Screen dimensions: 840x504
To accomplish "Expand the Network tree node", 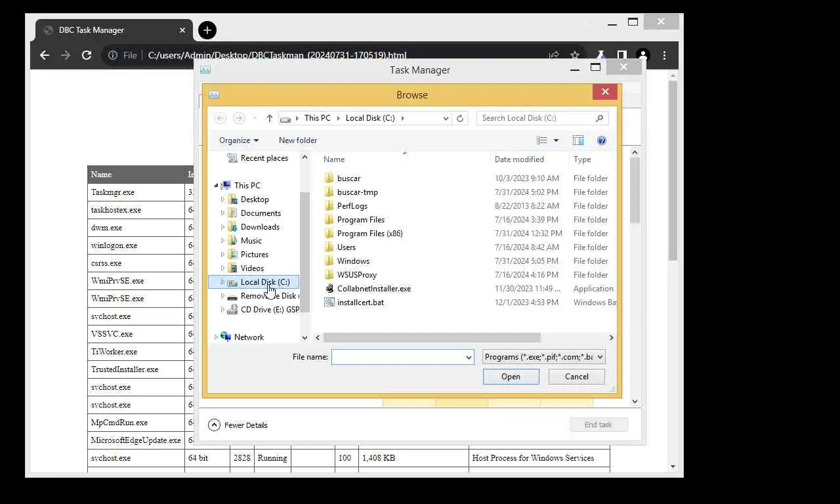I will 217,337.
